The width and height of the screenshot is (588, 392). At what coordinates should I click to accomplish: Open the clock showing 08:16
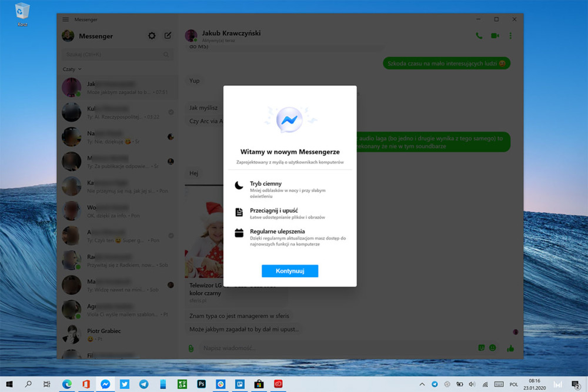[x=534, y=384]
